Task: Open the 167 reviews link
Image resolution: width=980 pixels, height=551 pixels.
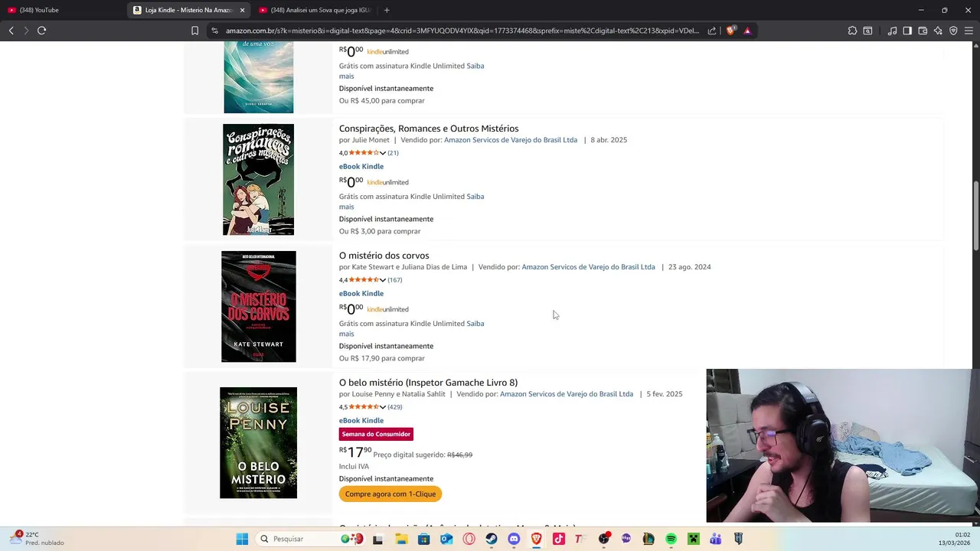Action: pyautogui.click(x=395, y=280)
